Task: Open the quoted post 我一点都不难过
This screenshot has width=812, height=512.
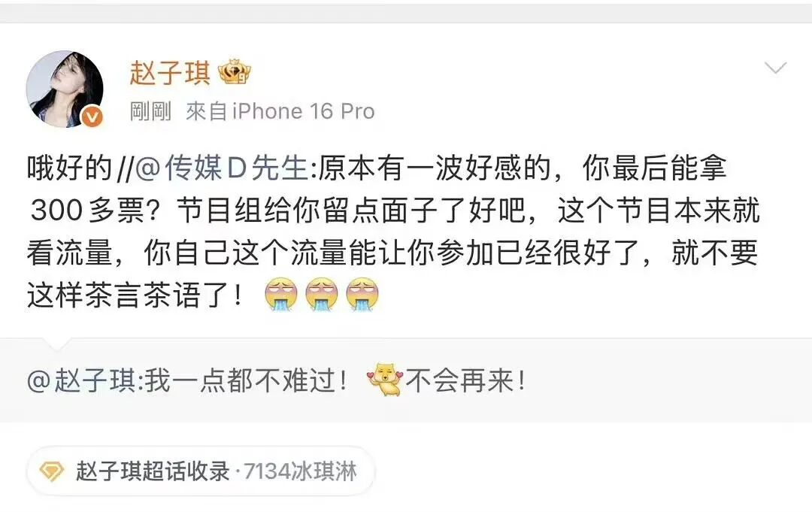Action: (406, 380)
